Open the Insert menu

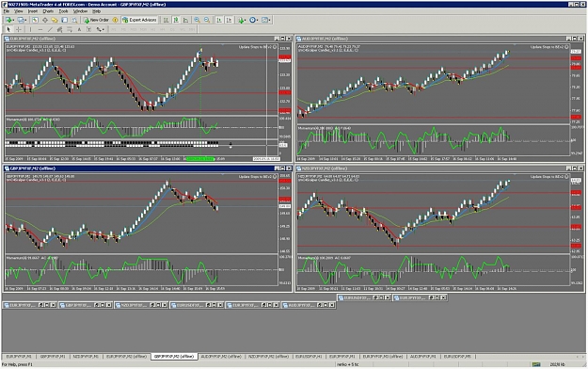point(33,11)
